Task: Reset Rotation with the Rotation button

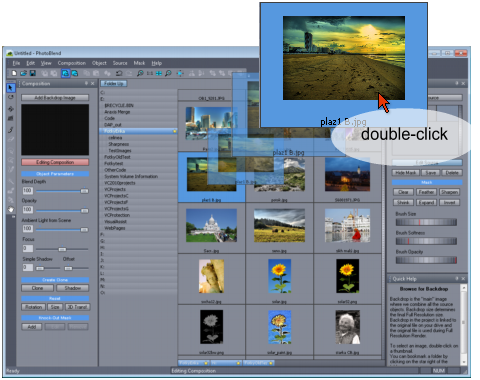Action: (34, 307)
